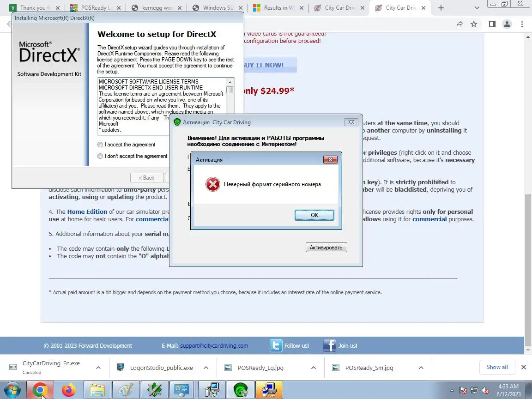
Task: Expand options for LogonStudio_public.exe download
Action: coord(206,368)
